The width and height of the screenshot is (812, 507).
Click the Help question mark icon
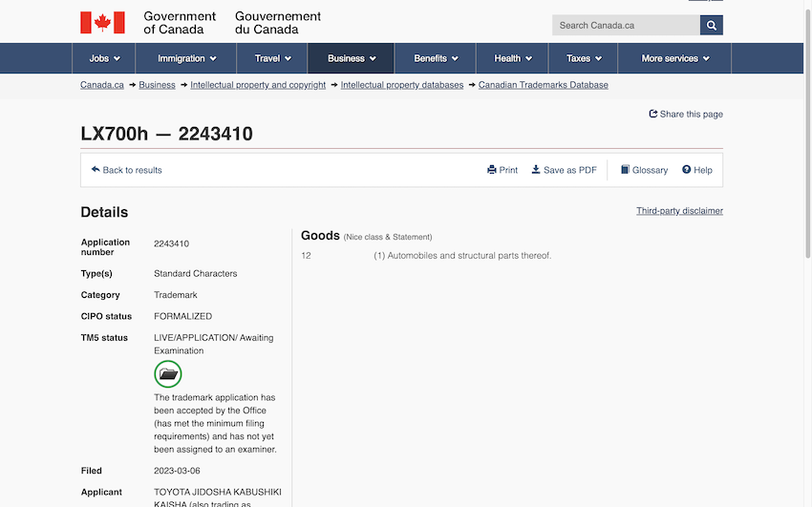click(686, 170)
